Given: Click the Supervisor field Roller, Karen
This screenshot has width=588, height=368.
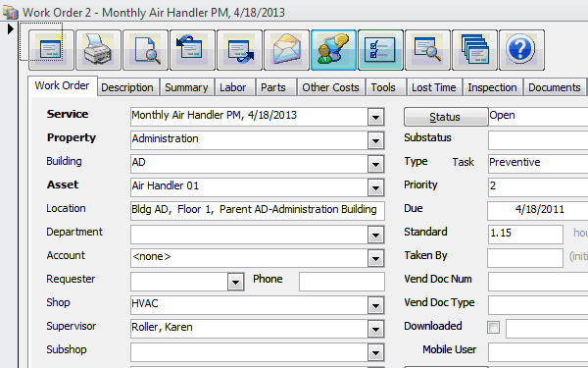Looking at the screenshot, I should (249, 329).
